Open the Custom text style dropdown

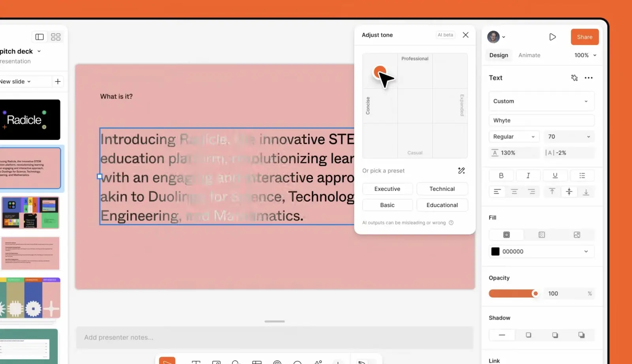(x=542, y=101)
